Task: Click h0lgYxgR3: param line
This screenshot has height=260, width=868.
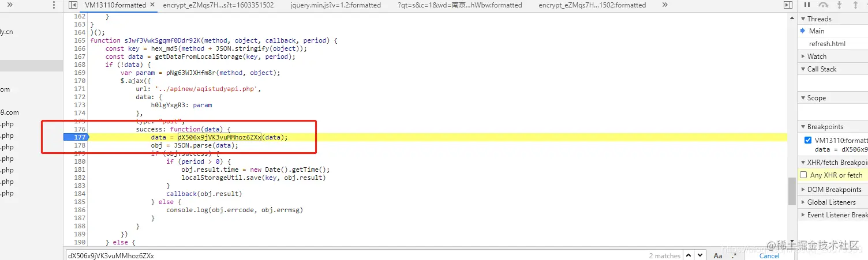Action: tap(181, 105)
